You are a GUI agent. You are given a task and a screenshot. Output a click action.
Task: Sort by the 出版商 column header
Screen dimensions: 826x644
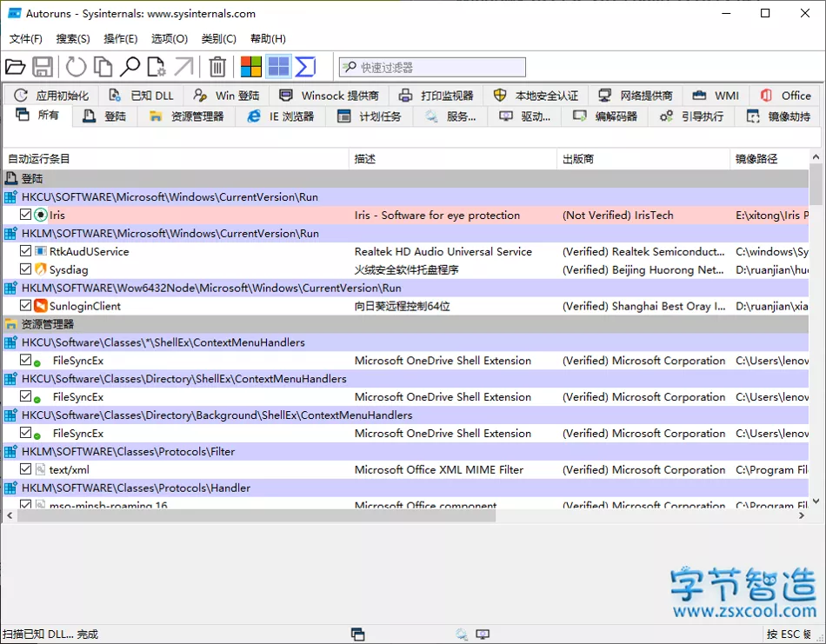[643, 159]
